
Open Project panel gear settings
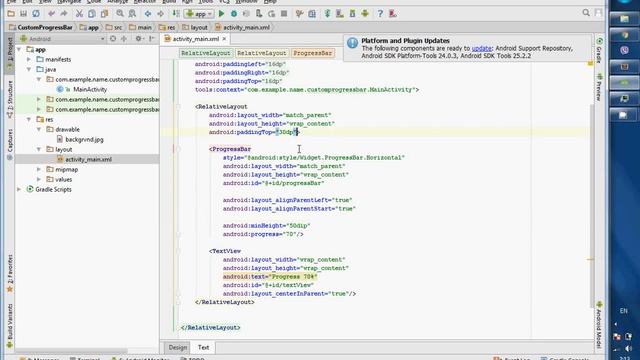(x=139, y=38)
